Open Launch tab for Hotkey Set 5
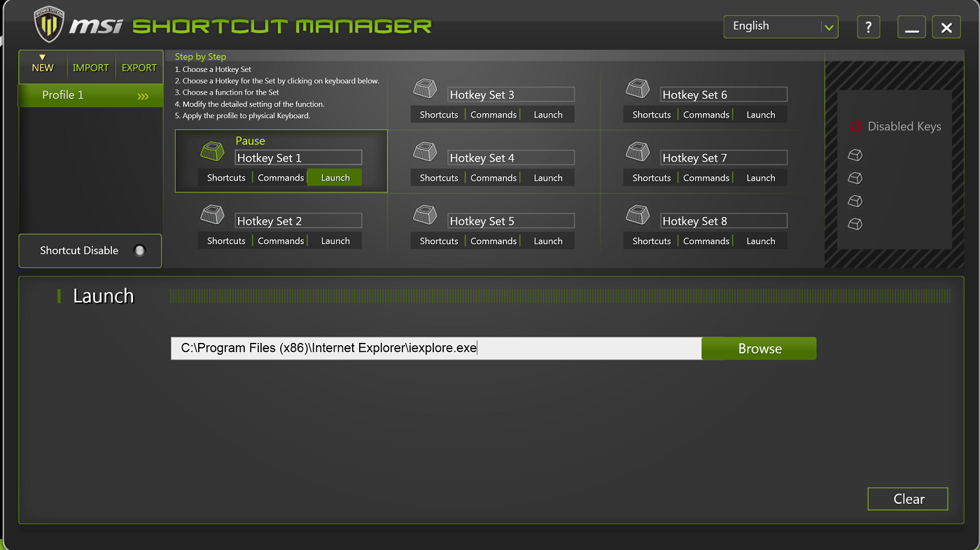Image resolution: width=980 pixels, height=550 pixels. 548,241
